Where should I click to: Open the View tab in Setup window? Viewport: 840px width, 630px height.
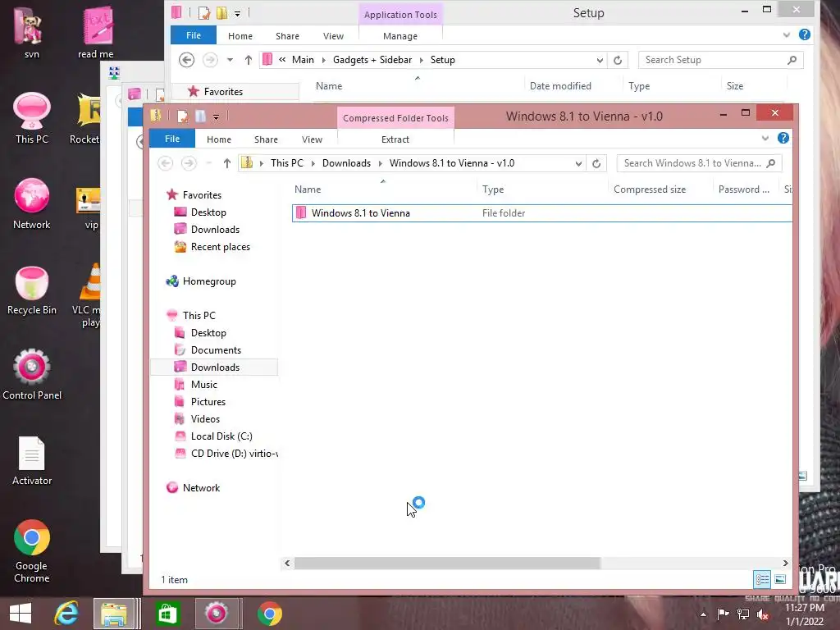click(x=333, y=36)
